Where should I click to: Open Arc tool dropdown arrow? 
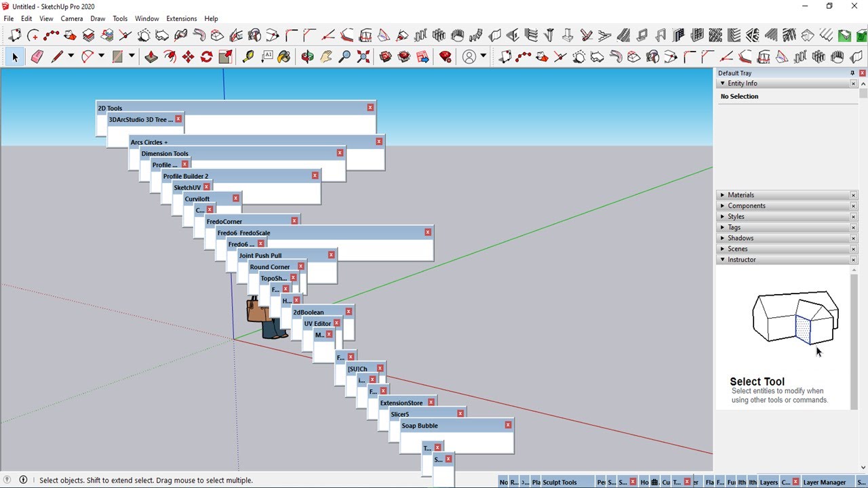[x=101, y=57]
